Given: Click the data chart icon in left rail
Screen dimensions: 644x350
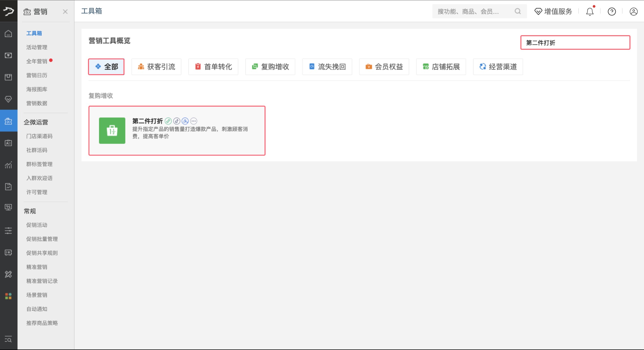Looking at the screenshot, I should coord(8,165).
